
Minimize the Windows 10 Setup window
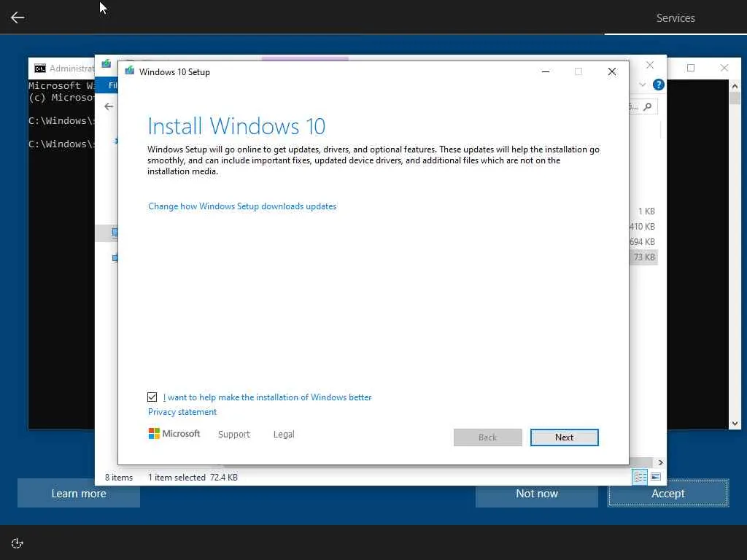546,72
